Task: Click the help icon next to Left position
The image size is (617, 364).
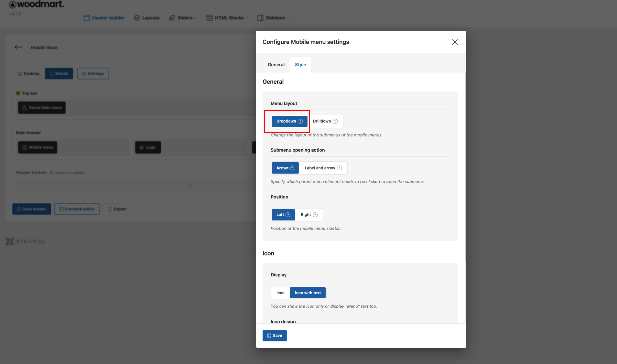Action: (x=288, y=215)
